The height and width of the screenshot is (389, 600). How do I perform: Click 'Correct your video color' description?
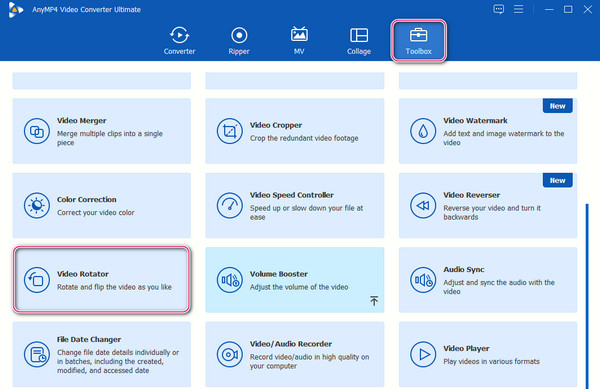tap(96, 213)
